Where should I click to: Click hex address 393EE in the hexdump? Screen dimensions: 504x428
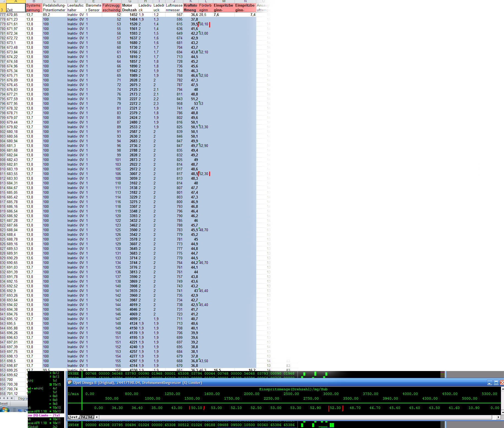[x=73, y=374]
